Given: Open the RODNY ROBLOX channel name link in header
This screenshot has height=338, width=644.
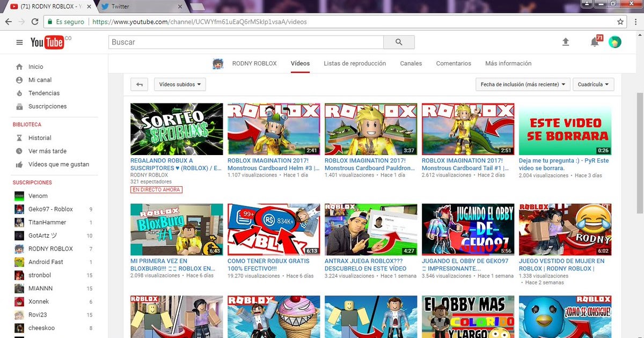Looking at the screenshot, I should pyautogui.click(x=254, y=63).
